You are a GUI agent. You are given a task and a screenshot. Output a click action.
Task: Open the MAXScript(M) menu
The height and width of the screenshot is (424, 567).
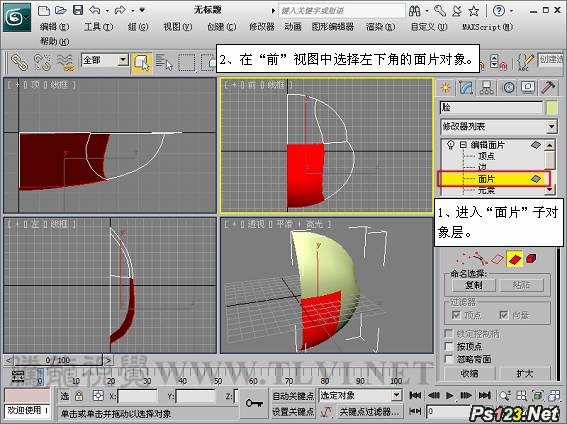click(487, 27)
